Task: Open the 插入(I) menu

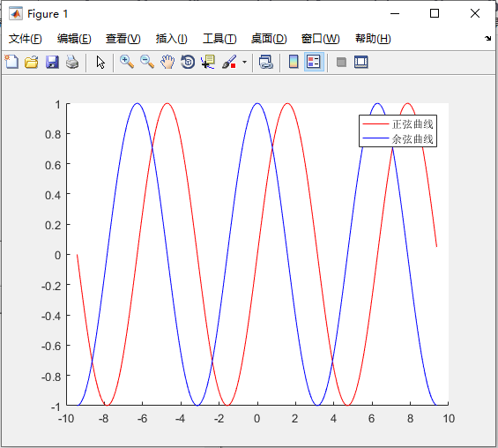Action: pos(172,39)
